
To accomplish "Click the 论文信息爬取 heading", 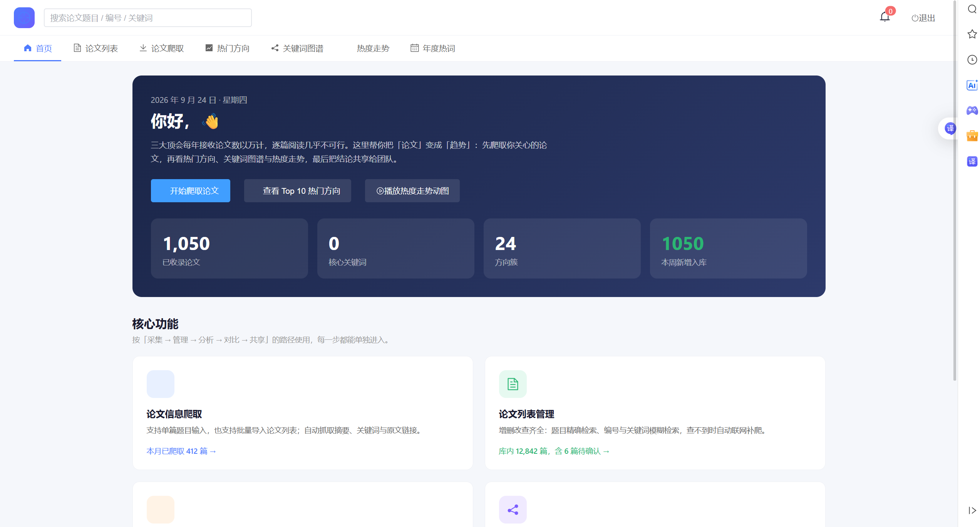I will (174, 414).
